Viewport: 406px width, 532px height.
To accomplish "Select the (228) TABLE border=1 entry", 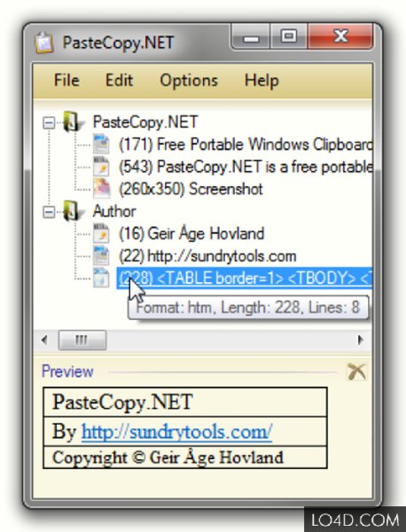I will pyautogui.click(x=244, y=278).
